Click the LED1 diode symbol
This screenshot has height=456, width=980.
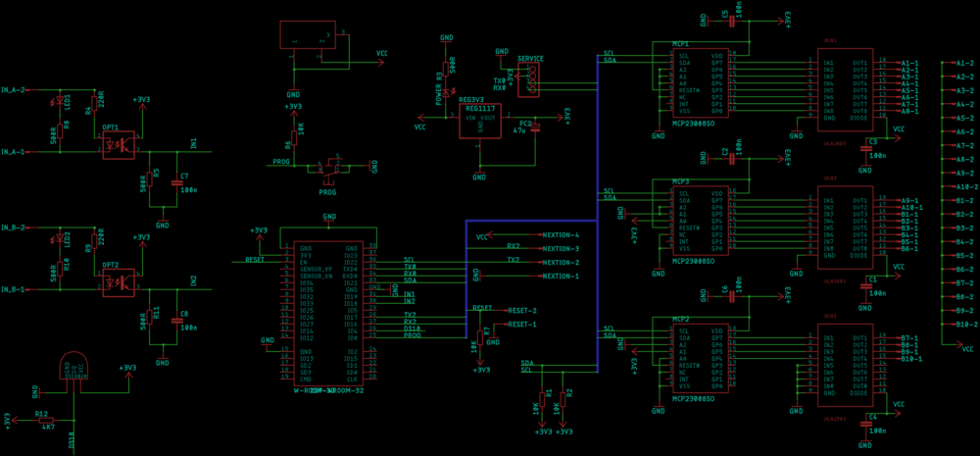pyautogui.click(x=60, y=101)
